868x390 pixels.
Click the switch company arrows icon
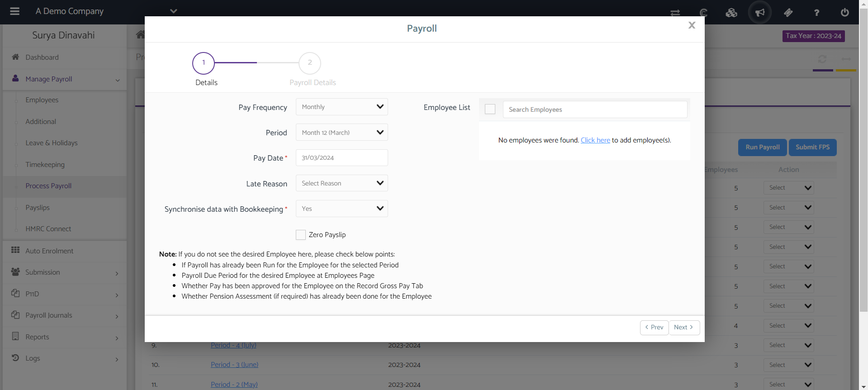[675, 13]
